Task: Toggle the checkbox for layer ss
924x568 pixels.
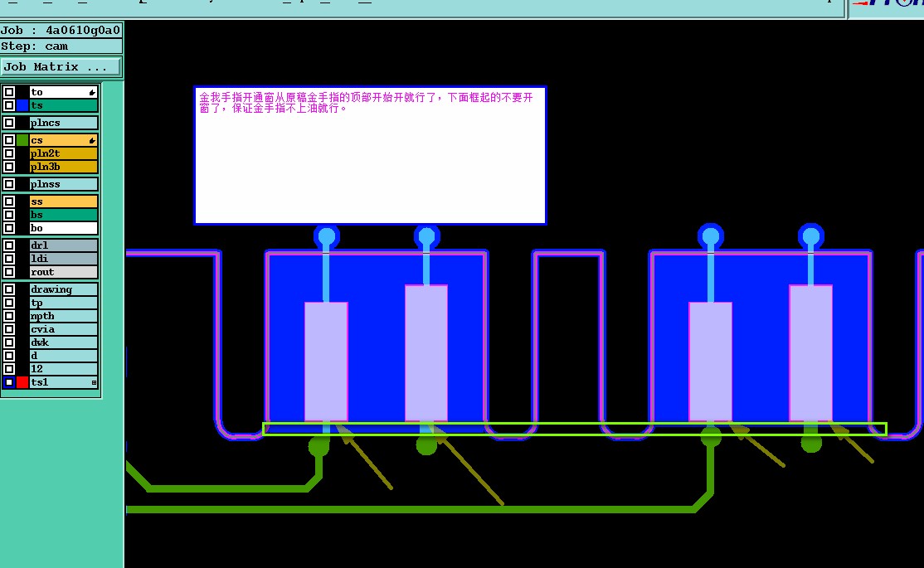Action: 9,201
